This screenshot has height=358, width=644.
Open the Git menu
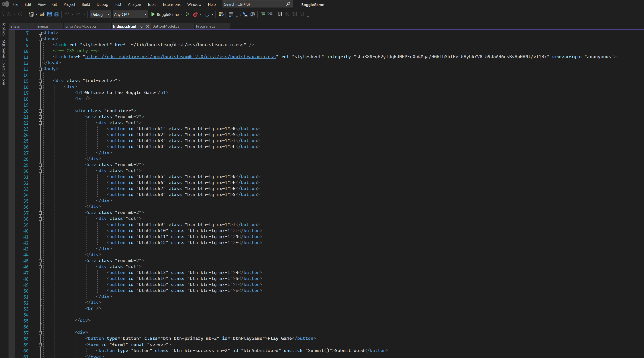click(54, 4)
